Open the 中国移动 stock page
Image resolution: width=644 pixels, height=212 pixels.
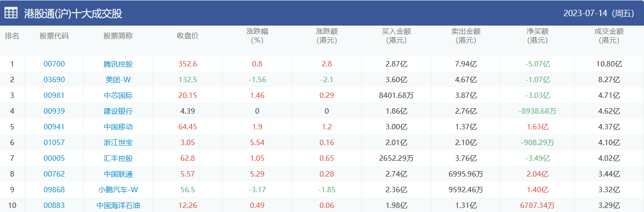tap(118, 127)
